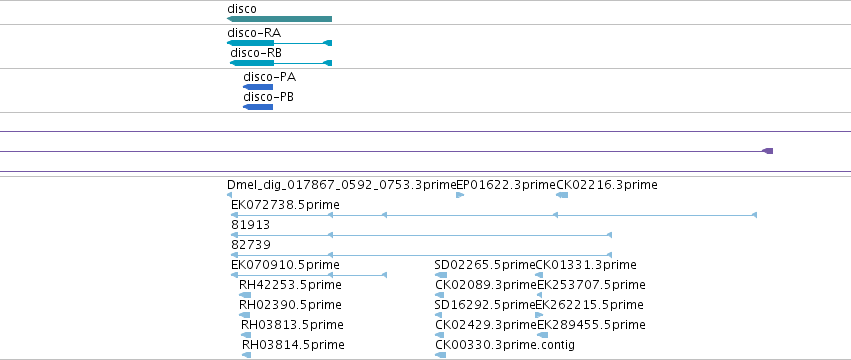Screen dimensions: 851x360
Task: Click the CK02089.3prime glyph
Action: point(440,295)
